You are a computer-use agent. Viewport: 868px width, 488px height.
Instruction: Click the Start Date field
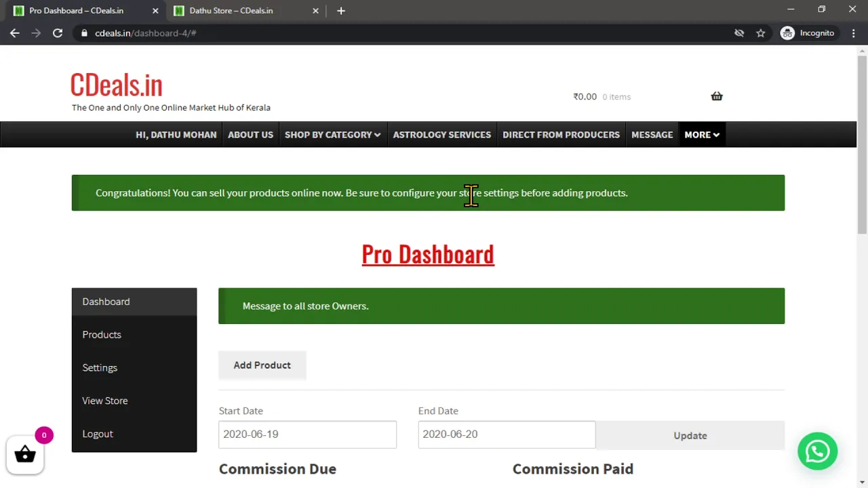tap(307, 434)
